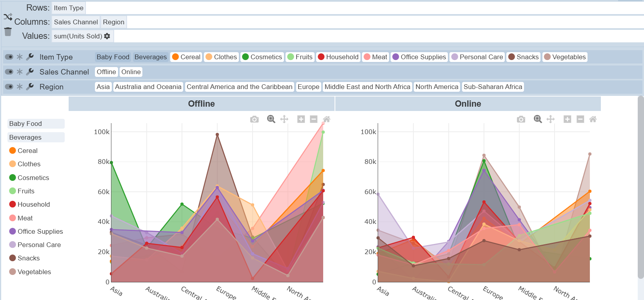Screen dimensions: 644x300
Task: Click the Europe filter chip in Region row
Action: (308, 87)
